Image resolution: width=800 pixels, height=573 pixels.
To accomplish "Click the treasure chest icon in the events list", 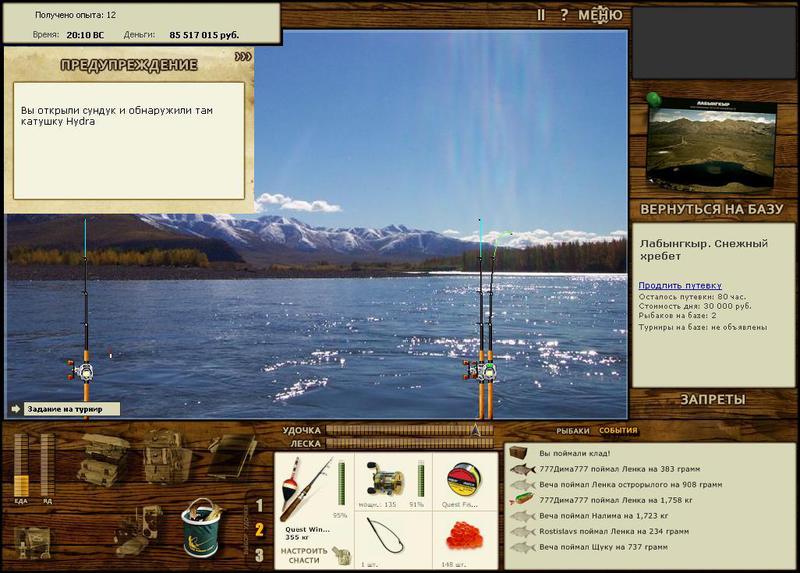I will pos(518,452).
